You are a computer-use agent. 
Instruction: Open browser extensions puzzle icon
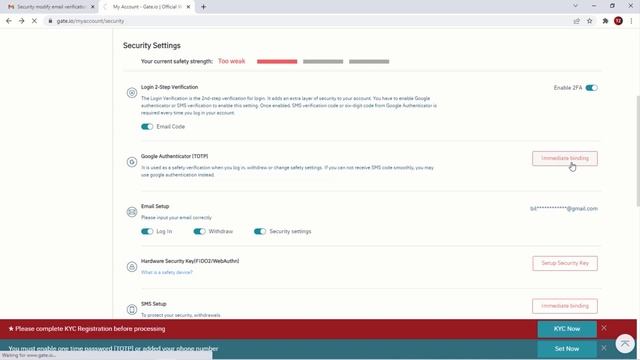click(x=605, y=21)
